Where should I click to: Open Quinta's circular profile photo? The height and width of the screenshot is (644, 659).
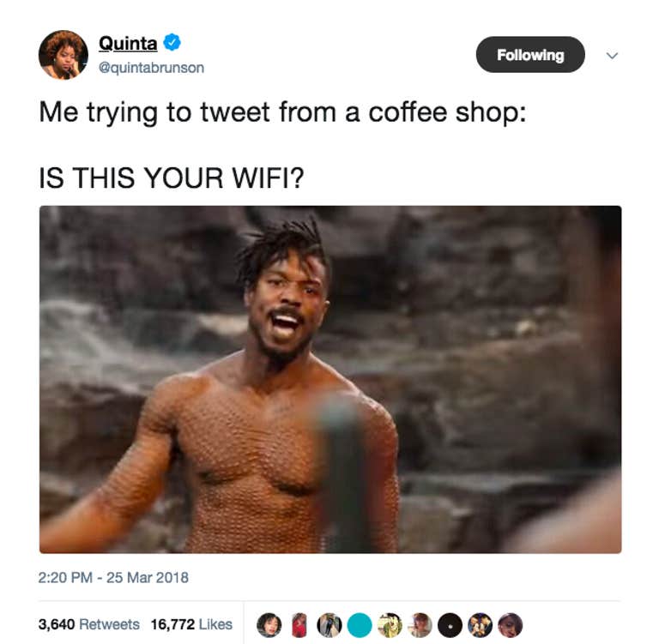click(63, 55)
